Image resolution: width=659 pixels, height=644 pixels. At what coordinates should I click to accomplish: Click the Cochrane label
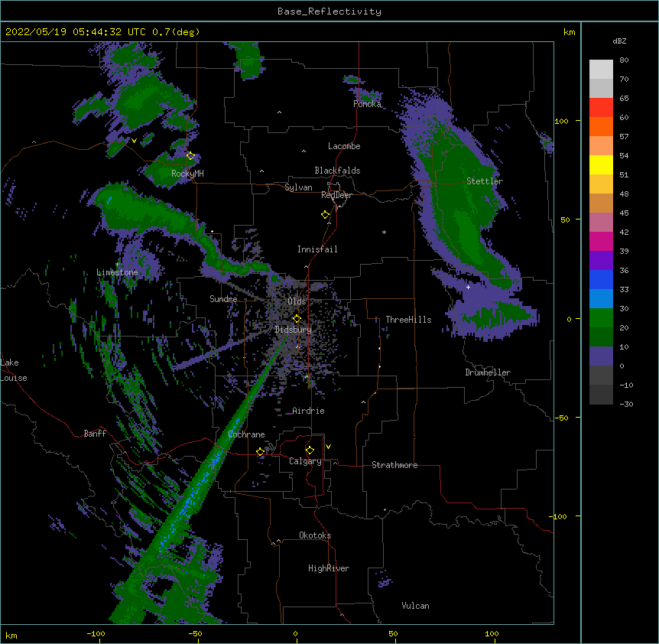(247, 434)
